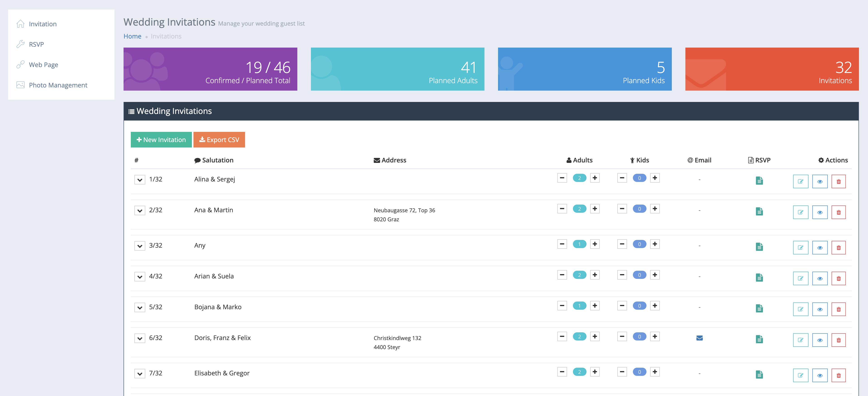This screenshot has height=396, width=868.
Task: Click email envelope icon for Doris, Franz & Felix
Action: (x=699, y=338)
